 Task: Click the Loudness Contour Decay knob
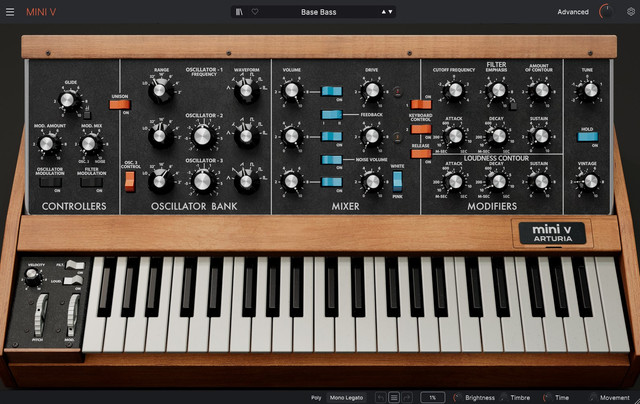click(x=498, y=181)
